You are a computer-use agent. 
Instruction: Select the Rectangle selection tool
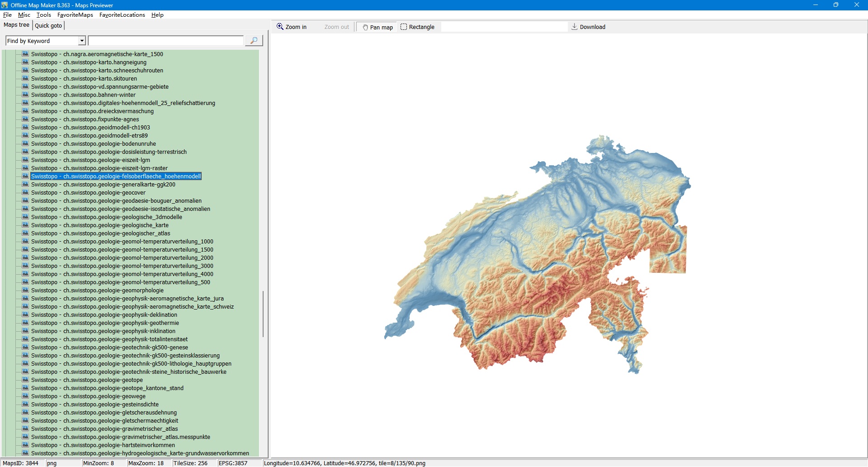pos(417,27)
